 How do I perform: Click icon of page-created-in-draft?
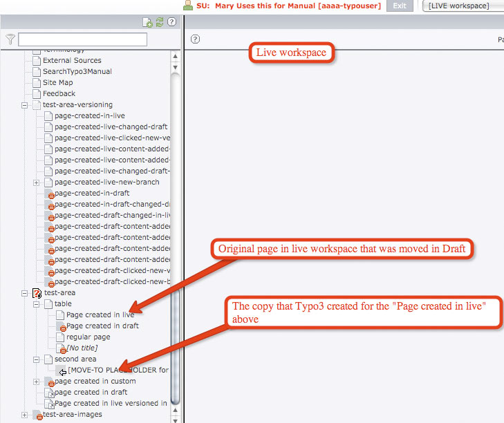click(48, 194)
